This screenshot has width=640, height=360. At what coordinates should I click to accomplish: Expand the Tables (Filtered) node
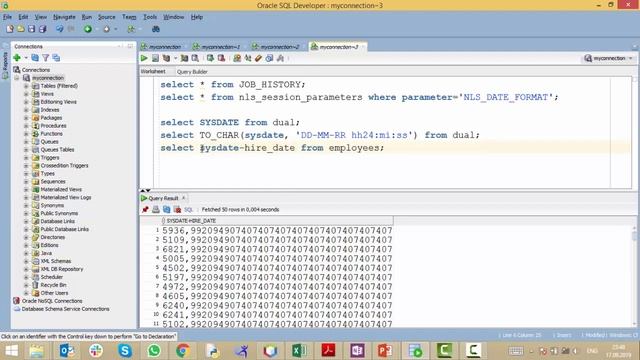[x=26, y=86]
